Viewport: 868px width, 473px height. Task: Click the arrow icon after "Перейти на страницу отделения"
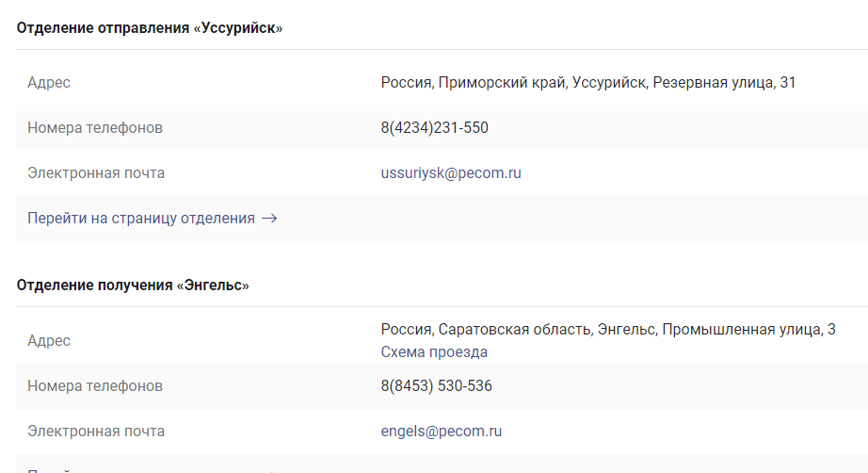[x=269, y=219]
